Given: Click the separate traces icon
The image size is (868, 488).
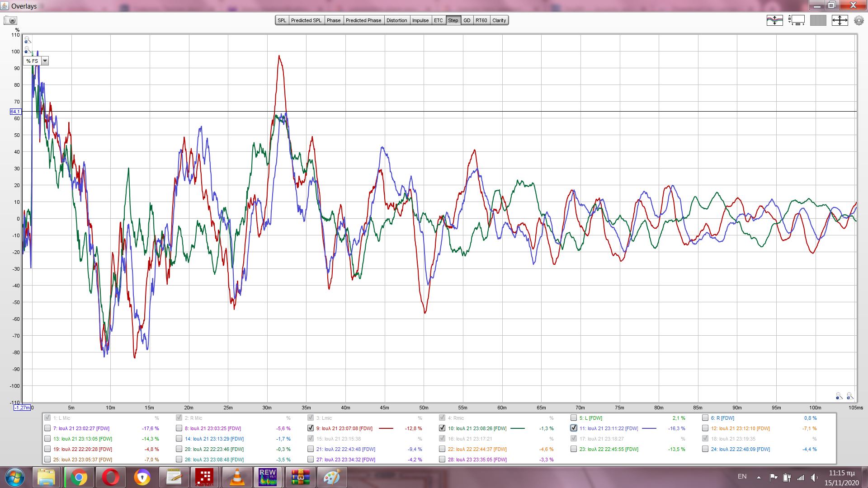Looking at the screenshot, I should click(774, 20).
